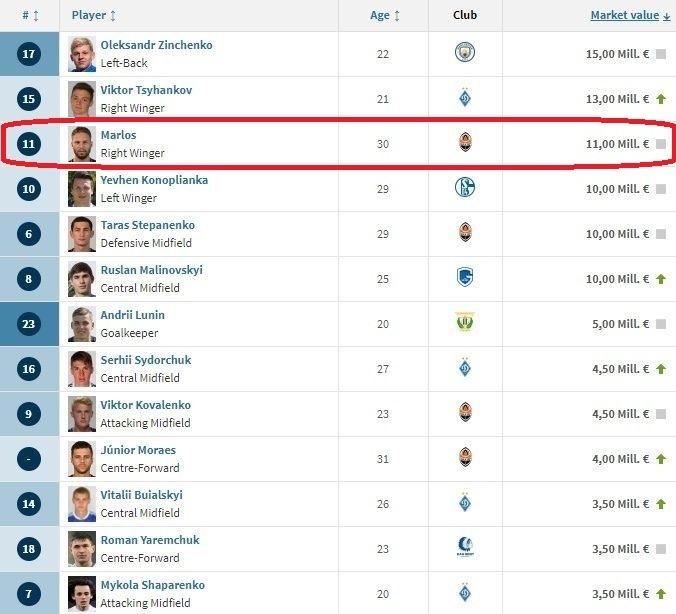Click green market value arrow for Júnior Moraes
The image size is (676, 614).
coord(660,459)
